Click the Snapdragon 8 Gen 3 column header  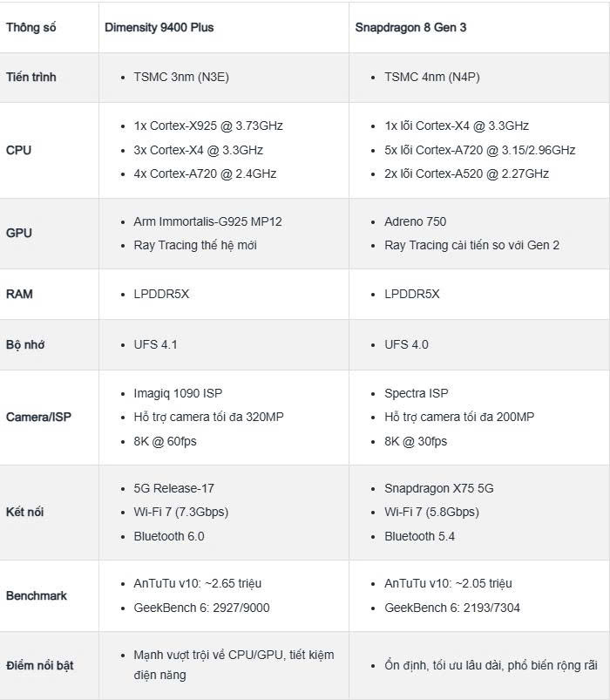coord(410,27)
